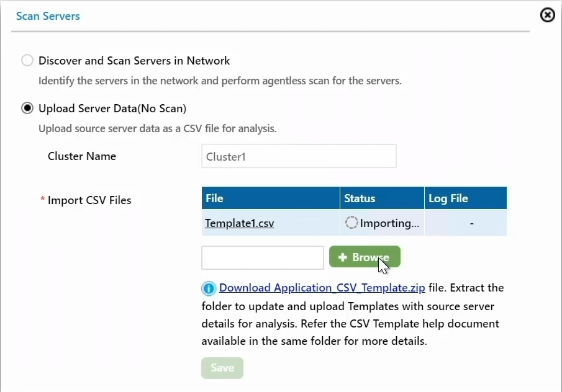Click the Scan Servers dialog title
Viewport: 562px width, 392px height.
(x=48, y=16)
